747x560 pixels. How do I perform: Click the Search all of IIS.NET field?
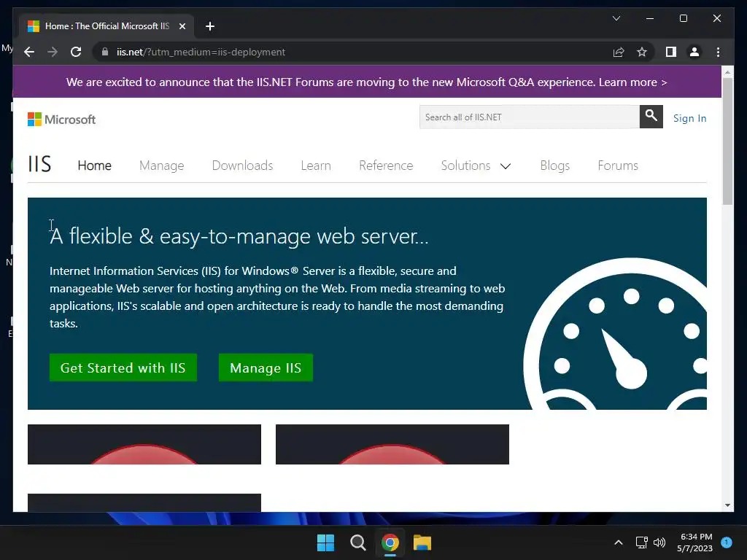coord(530,117)
